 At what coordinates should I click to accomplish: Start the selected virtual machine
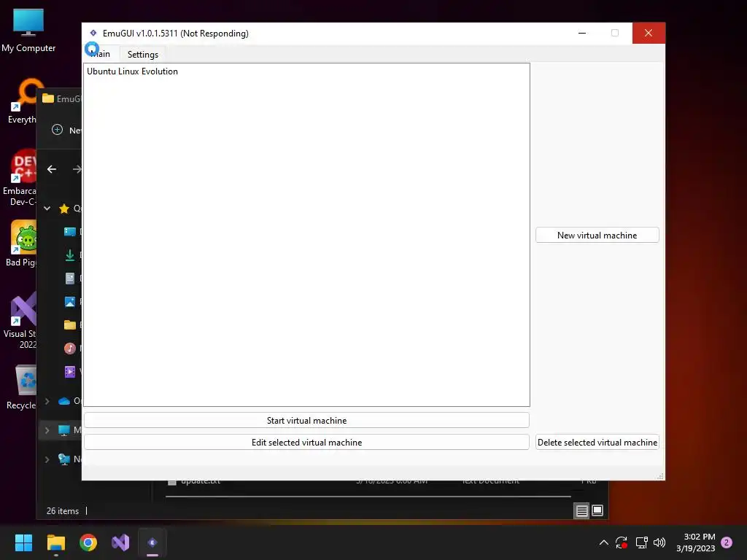[306, 421]
